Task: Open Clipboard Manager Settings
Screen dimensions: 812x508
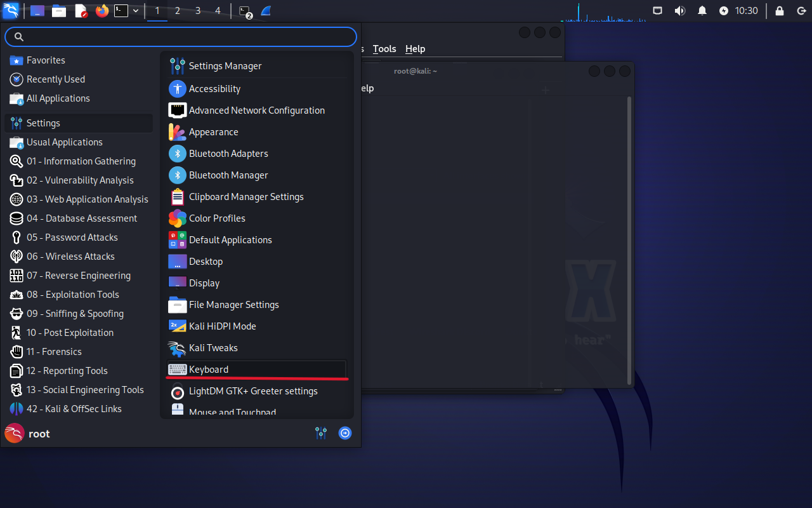Action: coord(257,197)
